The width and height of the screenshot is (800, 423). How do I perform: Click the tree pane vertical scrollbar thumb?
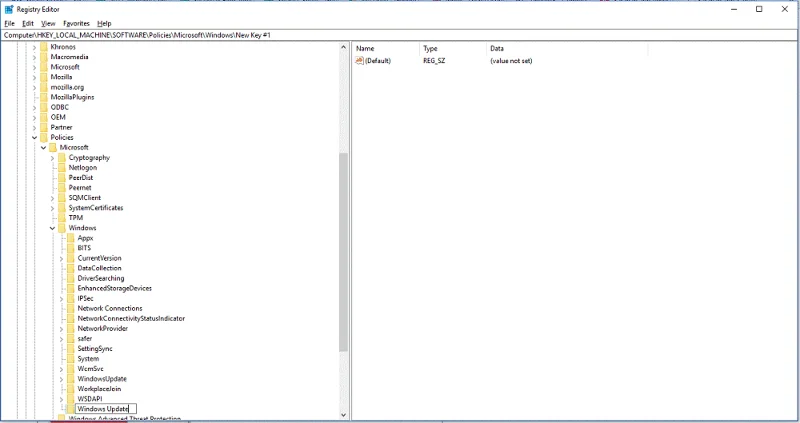pos(343,252)
